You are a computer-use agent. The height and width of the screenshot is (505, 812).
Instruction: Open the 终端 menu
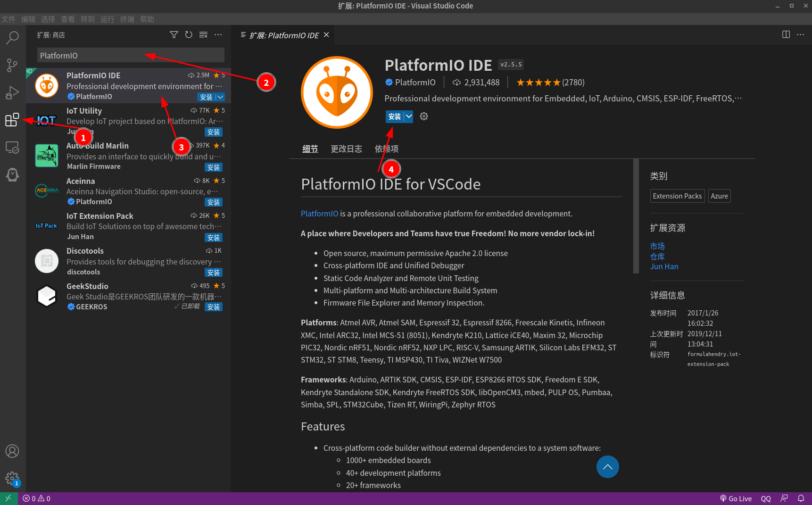pos(127,19)
